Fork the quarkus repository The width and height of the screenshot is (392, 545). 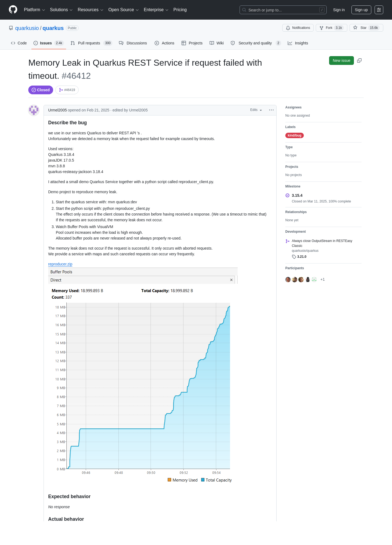[x=331, y=28]
